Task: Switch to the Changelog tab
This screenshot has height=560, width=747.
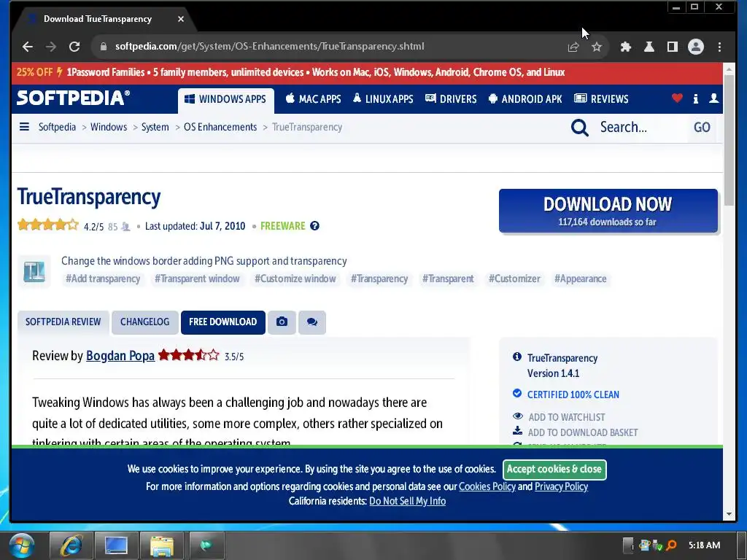Action: pos(145,322)
